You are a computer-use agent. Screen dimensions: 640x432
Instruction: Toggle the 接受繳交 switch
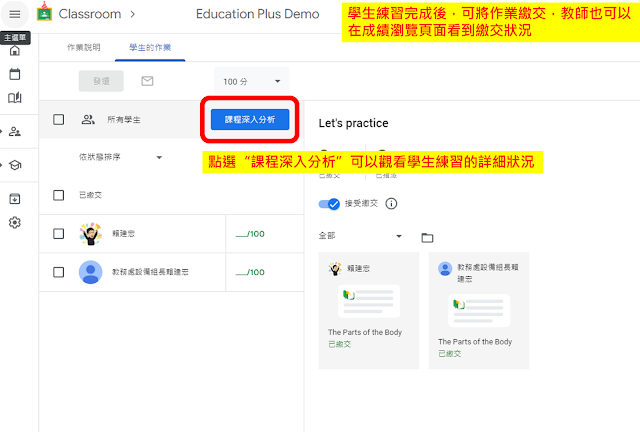tap(329, 203)
